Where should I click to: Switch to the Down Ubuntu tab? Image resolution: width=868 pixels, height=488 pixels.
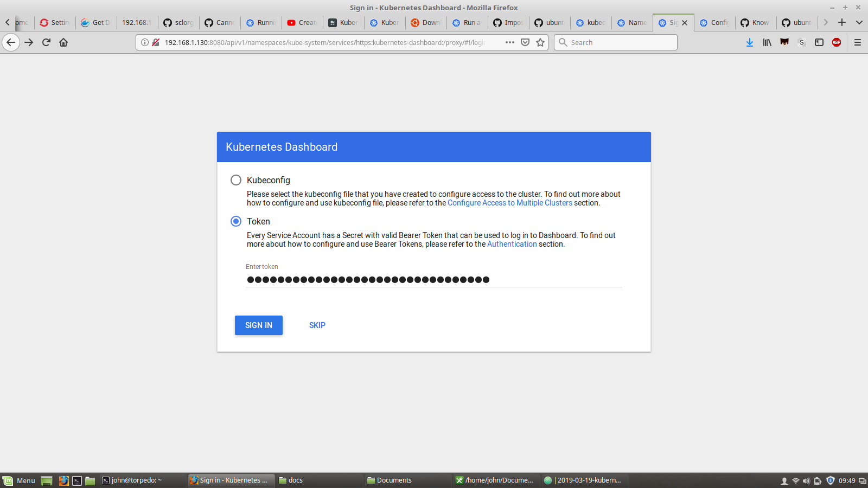(426, 22)
